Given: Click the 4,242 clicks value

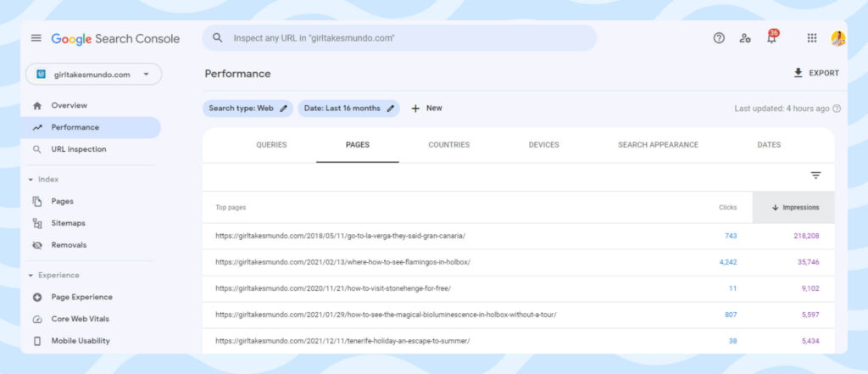Looking at the screenshot, I should (728, 263).
